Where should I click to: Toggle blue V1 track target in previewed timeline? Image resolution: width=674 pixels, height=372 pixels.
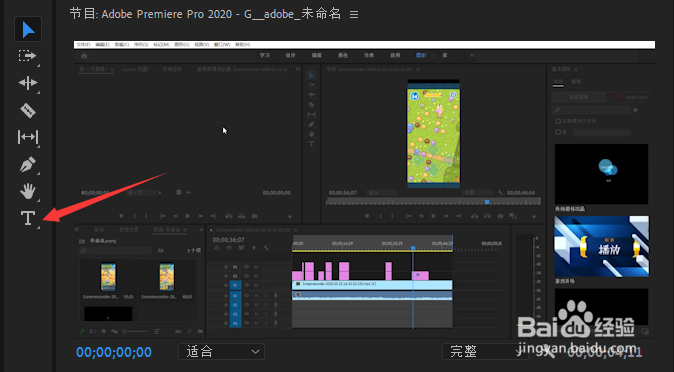click(235, 286)
